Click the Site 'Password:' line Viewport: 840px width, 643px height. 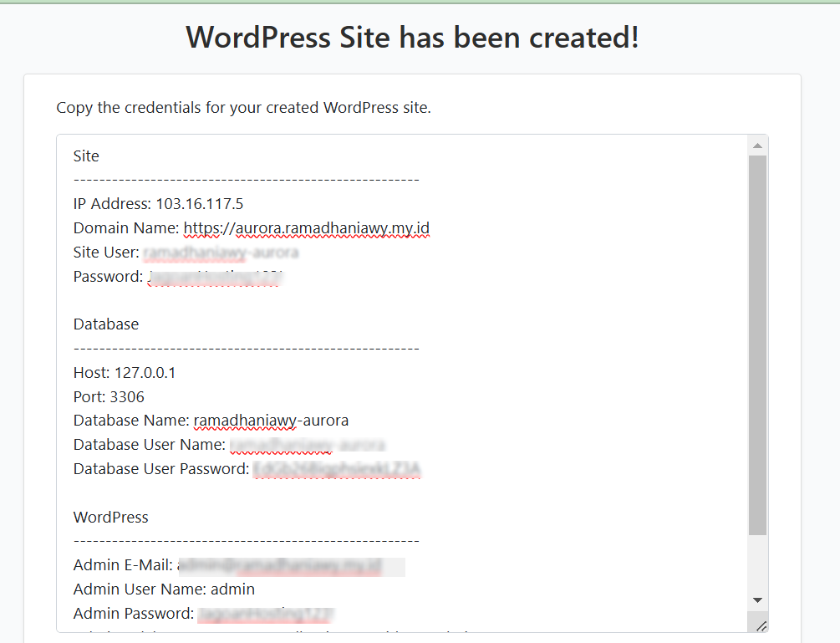click(x=178, y=277)
